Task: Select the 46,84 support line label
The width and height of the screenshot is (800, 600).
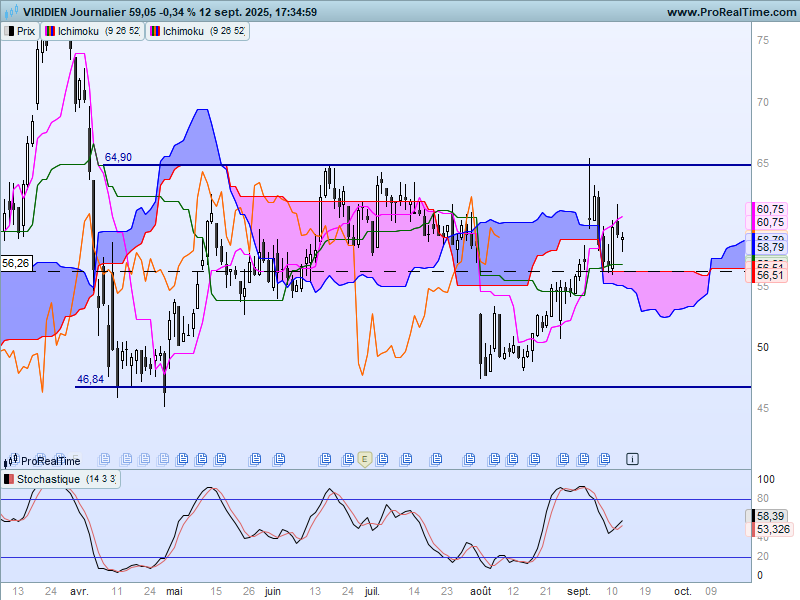Action: (90, 379)
